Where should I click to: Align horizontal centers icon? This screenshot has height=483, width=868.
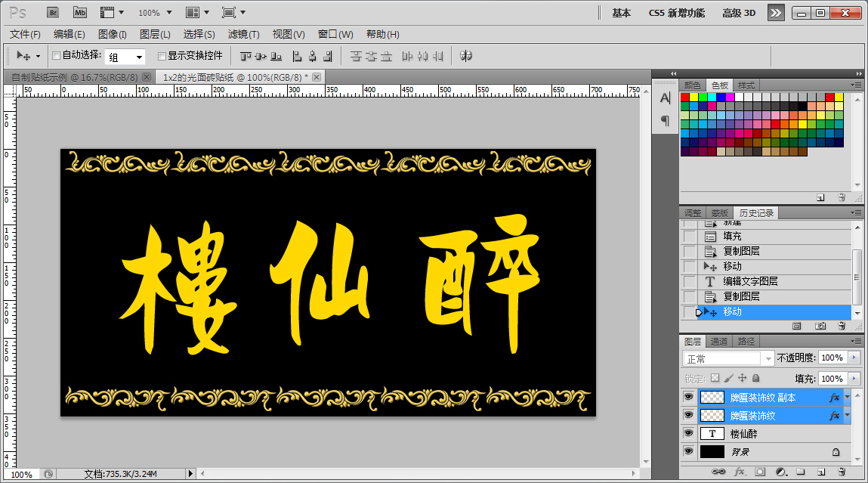[313, 56]
